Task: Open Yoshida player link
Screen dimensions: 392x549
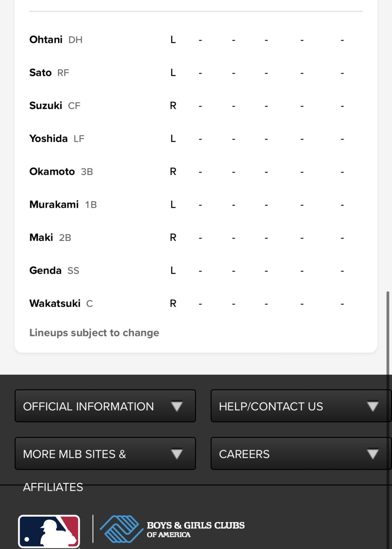Action: click(x=48, y=139)
